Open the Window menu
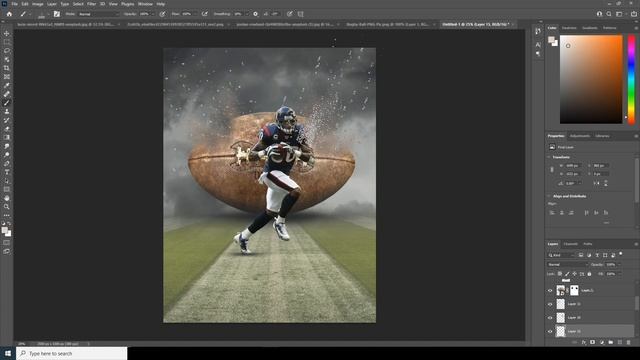 click(145, 4)
